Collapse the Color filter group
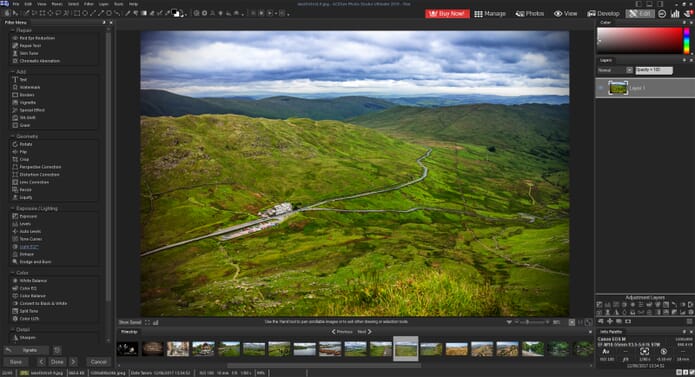Screen dimensions: 695x377 tap(12, 273)
